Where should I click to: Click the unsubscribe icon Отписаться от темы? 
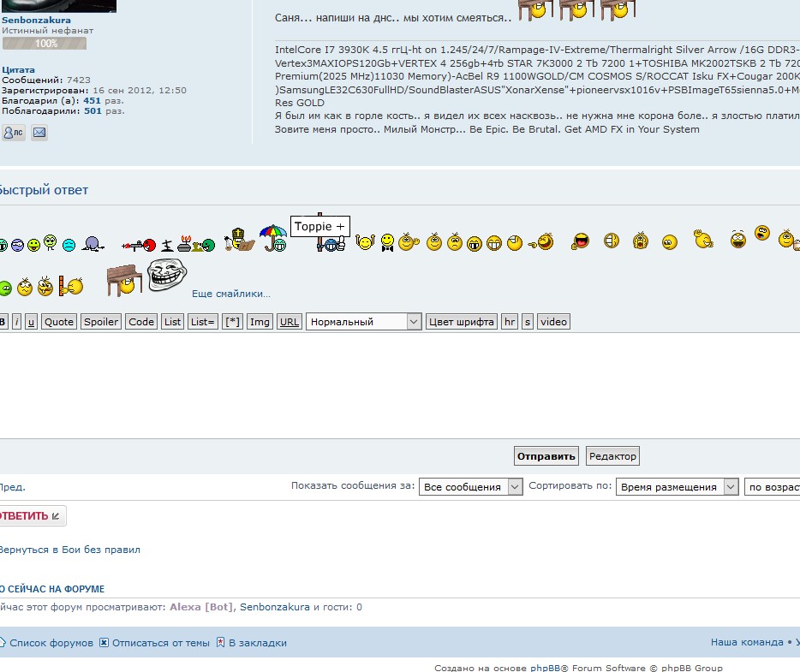click(x=104, y=643)
